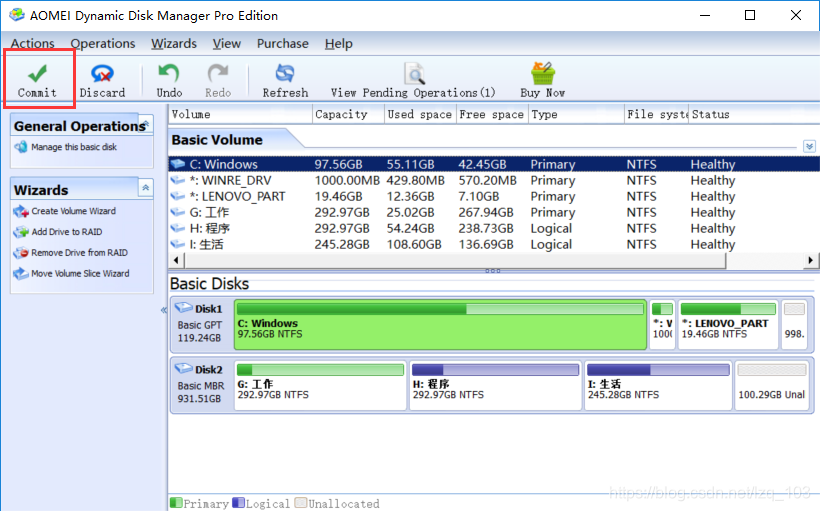The height and width of the screenshot is (511, 820).
Task: Select the C: Windows partition block on Disk1
Action: point(440,325)
